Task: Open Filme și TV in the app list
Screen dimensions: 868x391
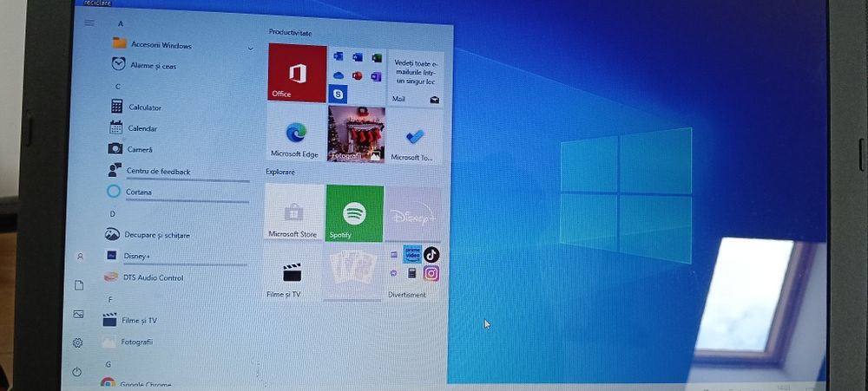Action: click(173, 320)
